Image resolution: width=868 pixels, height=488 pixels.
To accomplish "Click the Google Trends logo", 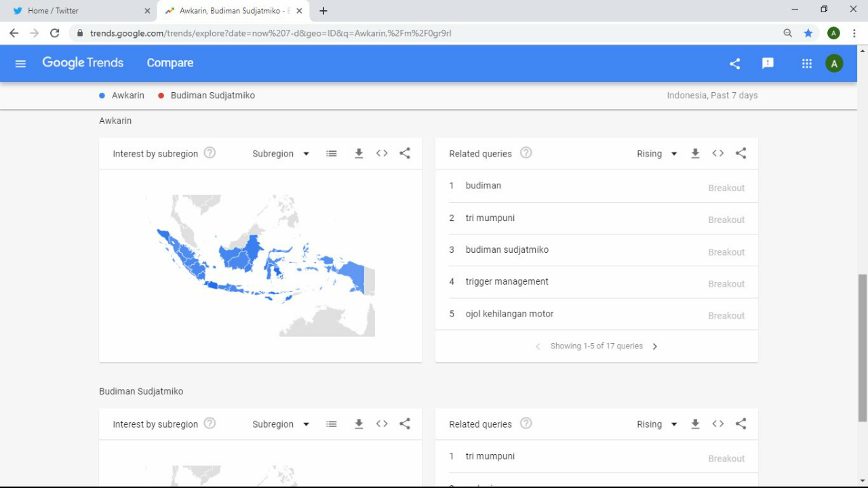I will pos(83,63).
